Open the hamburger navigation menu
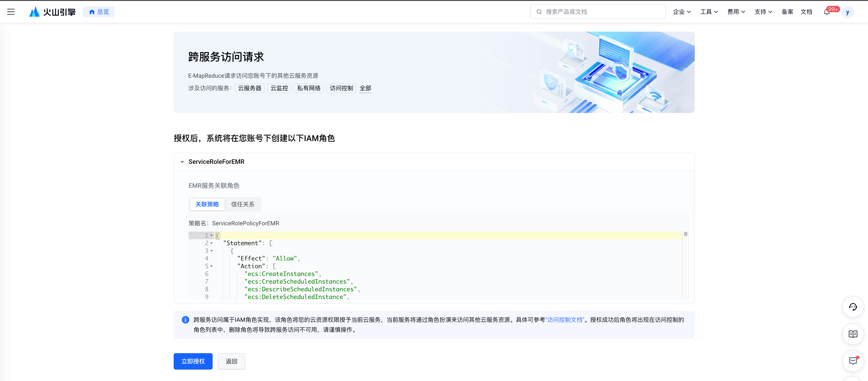 [11, 12]
